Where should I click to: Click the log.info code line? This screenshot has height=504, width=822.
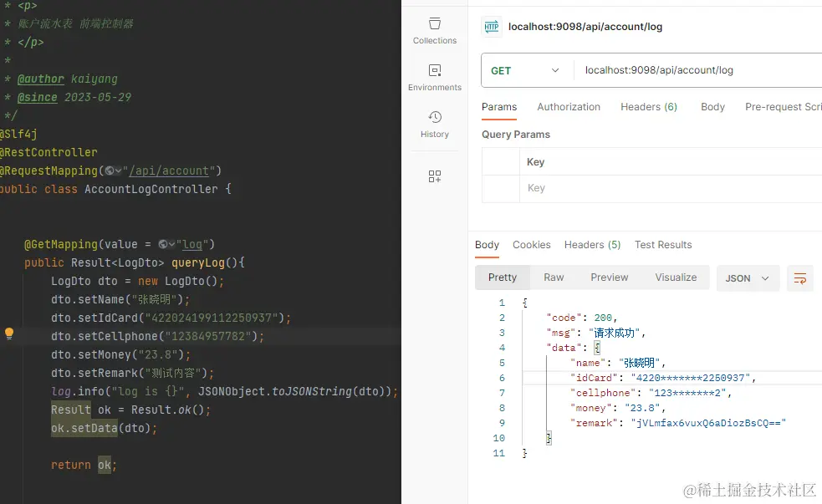click(x=224, y=391)
